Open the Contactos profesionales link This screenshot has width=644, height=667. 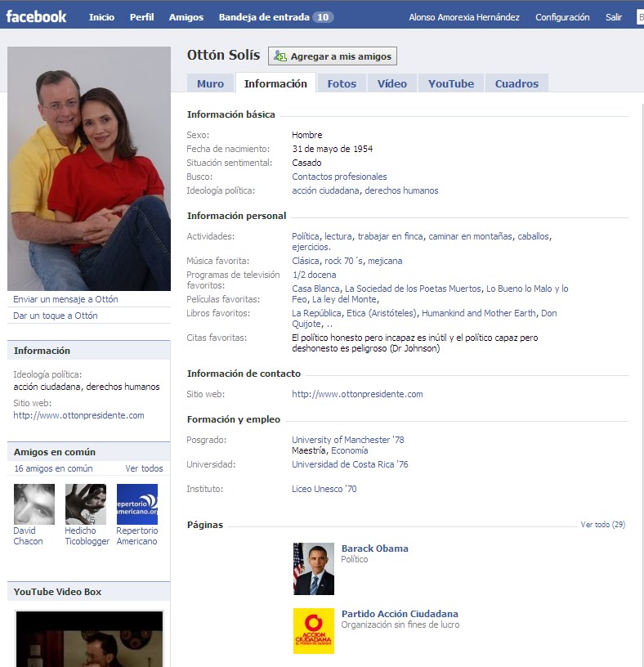click(339, 177)
